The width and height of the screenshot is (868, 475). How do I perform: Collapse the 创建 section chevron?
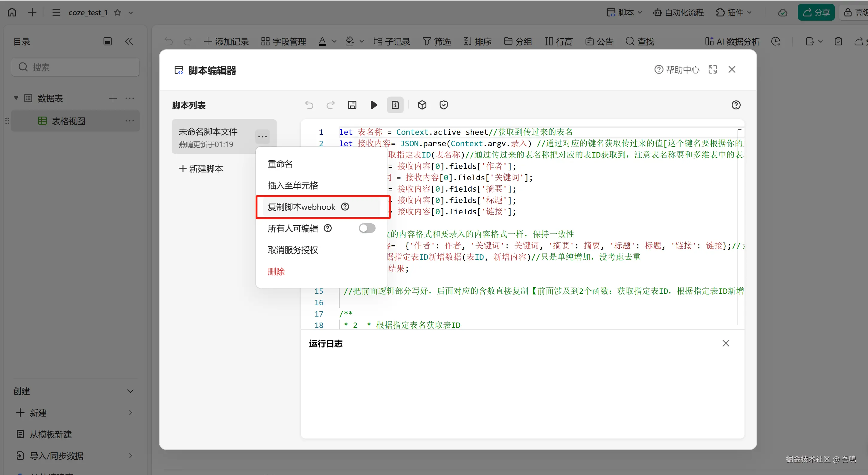point(130,391)
